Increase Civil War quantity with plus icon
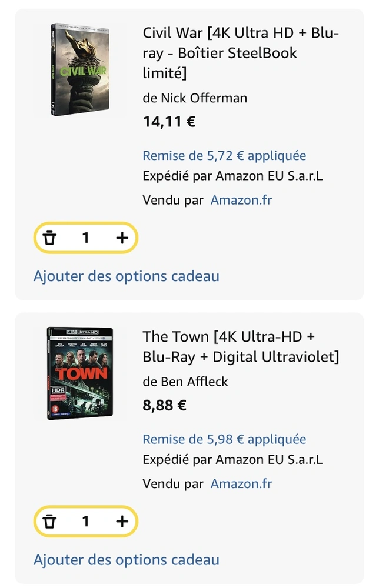The width and height of the screenshot is (379, 588). 122,238
